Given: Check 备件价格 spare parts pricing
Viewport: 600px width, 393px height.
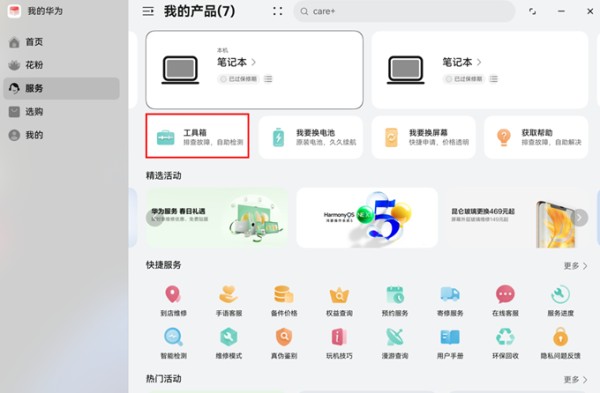Looking at the screenshot, I should pyautogui.click(x=284, y=300).
